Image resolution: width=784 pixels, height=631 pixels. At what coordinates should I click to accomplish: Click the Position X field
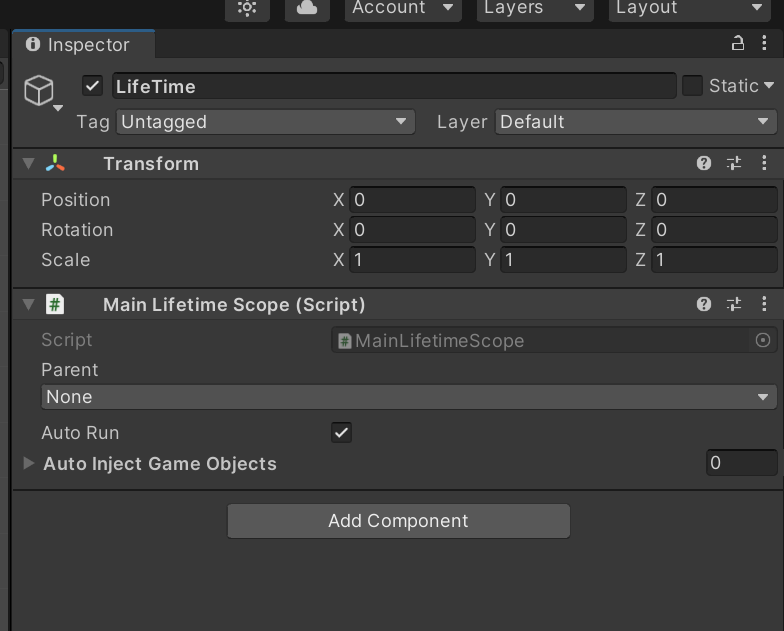point(412,200)
